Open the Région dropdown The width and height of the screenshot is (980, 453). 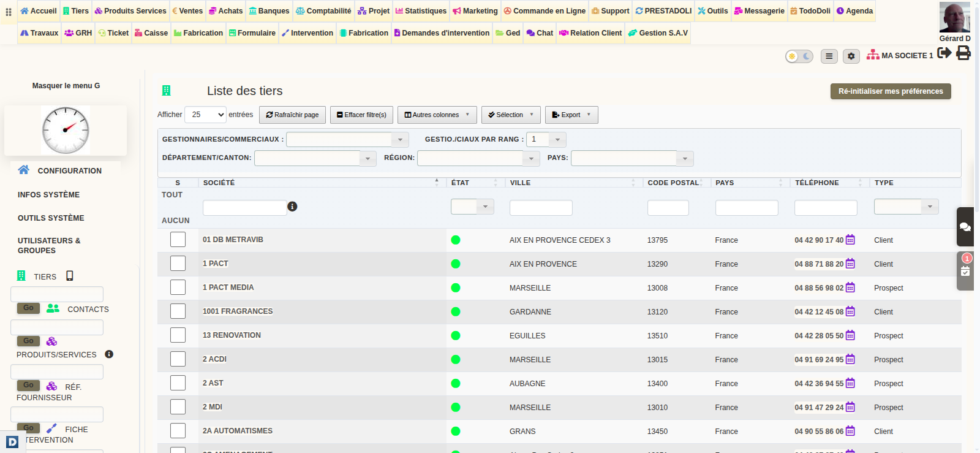pos(479,158)
